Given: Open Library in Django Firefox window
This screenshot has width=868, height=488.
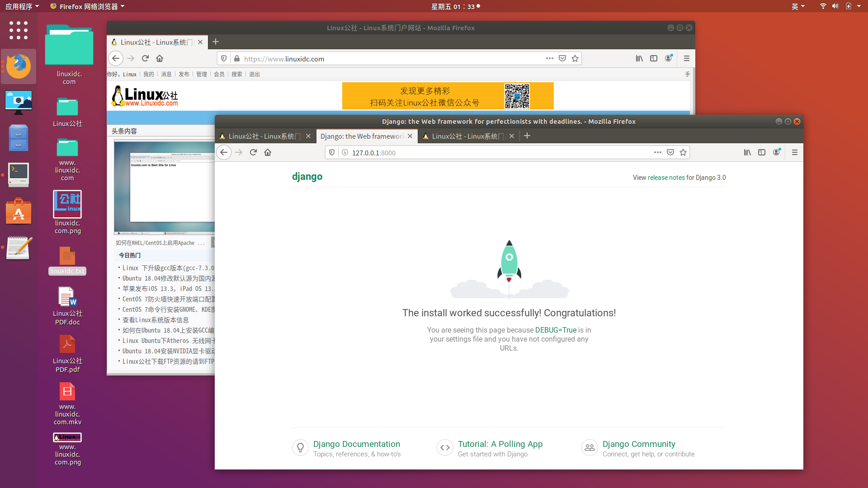Looking at the screenshot, I should tap(747, 153).
